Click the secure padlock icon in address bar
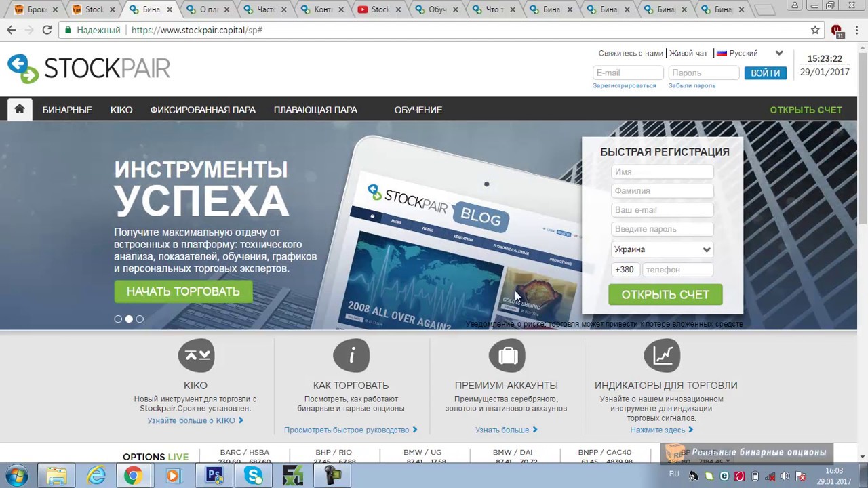This screenshot has width=868, height=488. (67, 30)
